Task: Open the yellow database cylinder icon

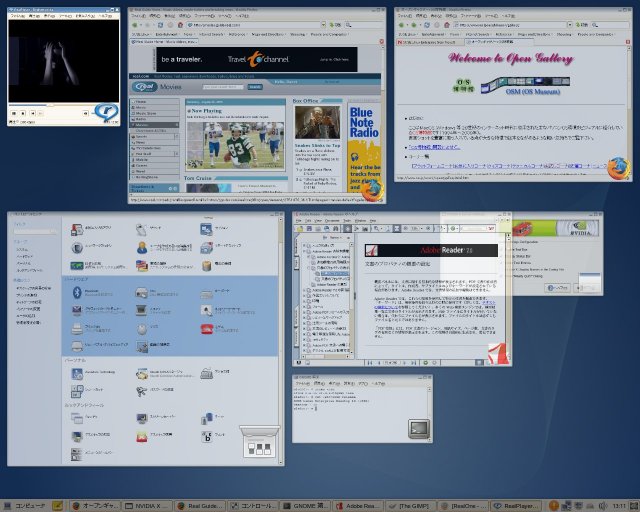Action: 207,265
